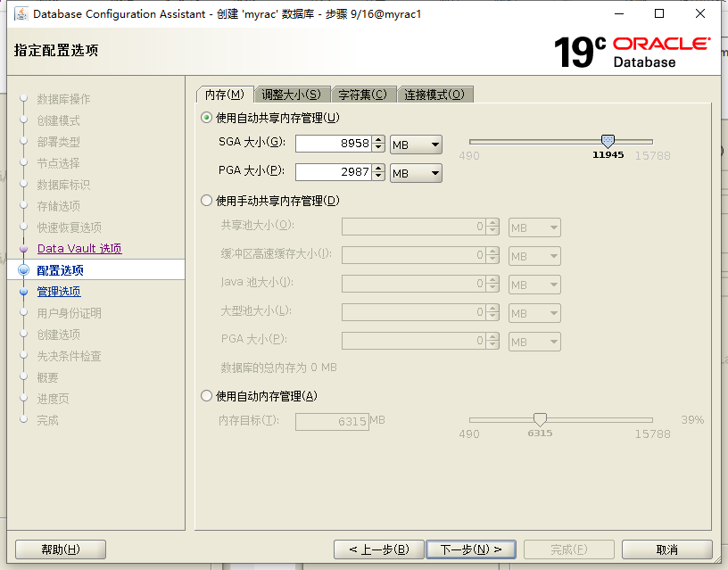The image size is (728, 570).
Task: Open the Data Vault 选项 step link
Action: 79,249
